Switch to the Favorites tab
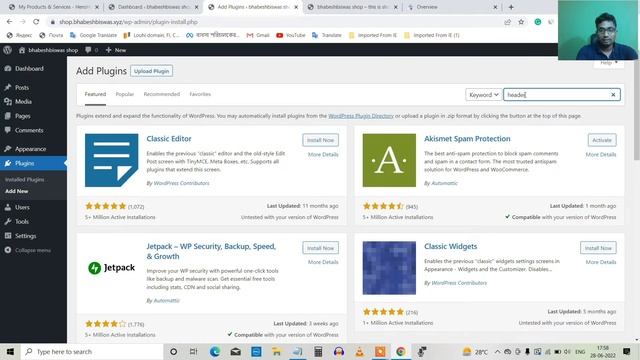This screenshot has width=640, height=360. [200, 94]
